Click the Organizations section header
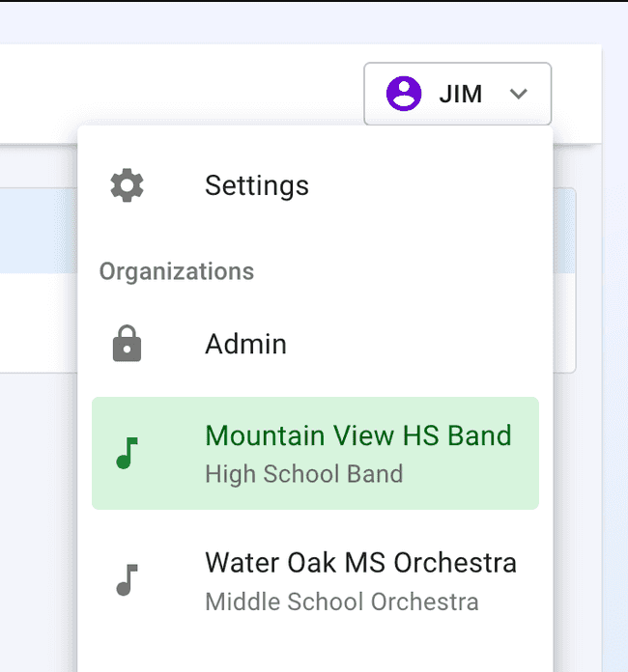The height and width of the screenshot is (672, 628). pos(177,271)
